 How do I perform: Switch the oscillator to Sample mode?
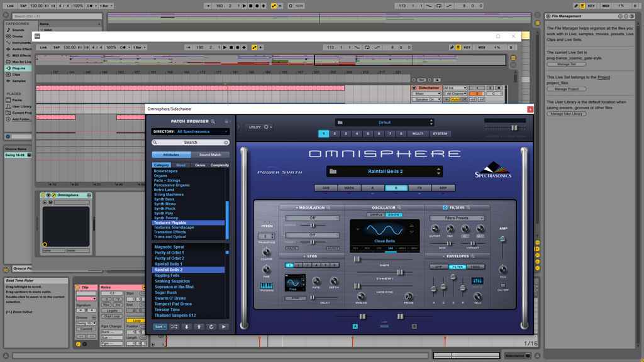[x=376, y=215]
